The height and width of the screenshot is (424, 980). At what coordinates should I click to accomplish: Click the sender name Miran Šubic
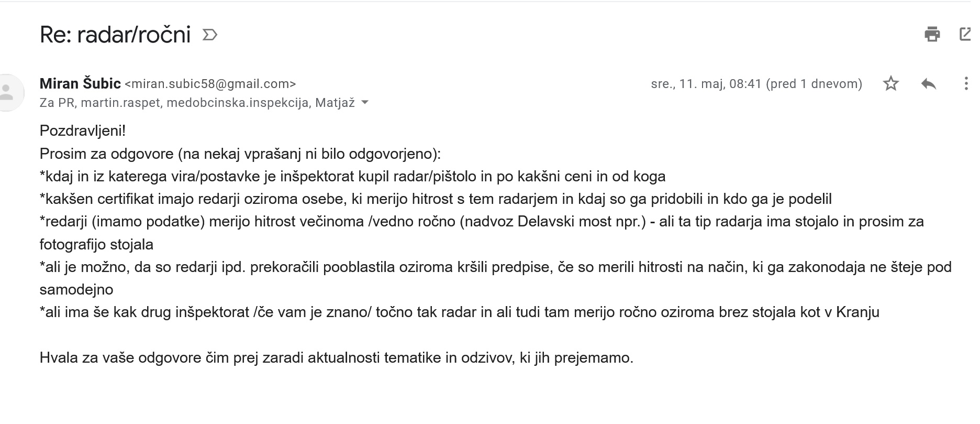click(80, 84)
